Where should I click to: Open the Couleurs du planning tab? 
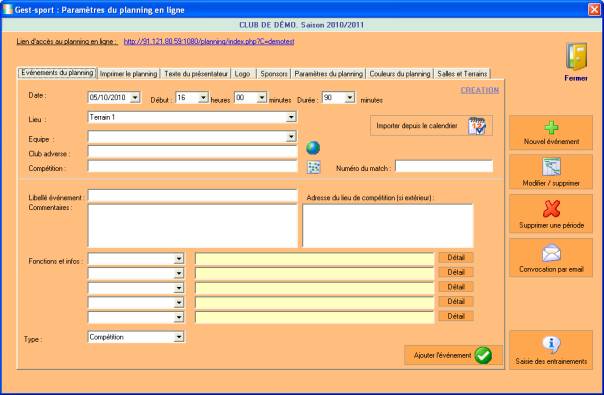point(399,74)
